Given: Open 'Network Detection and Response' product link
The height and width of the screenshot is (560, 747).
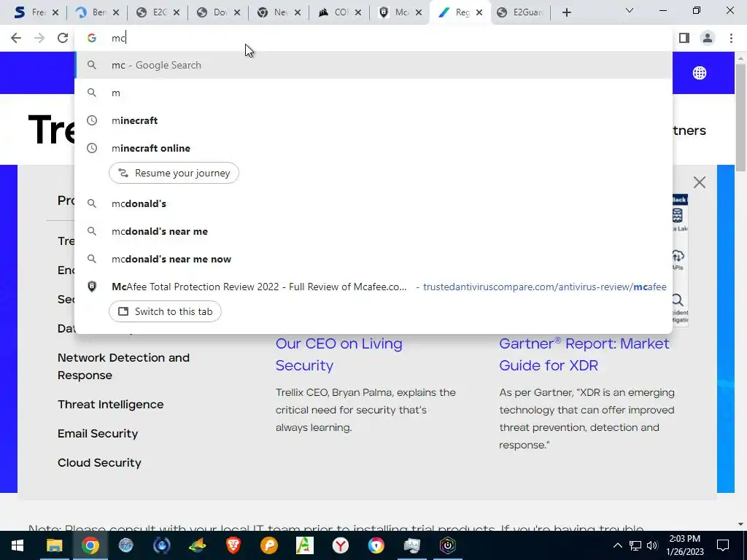Looking at the screenshot, I should 123,366.
